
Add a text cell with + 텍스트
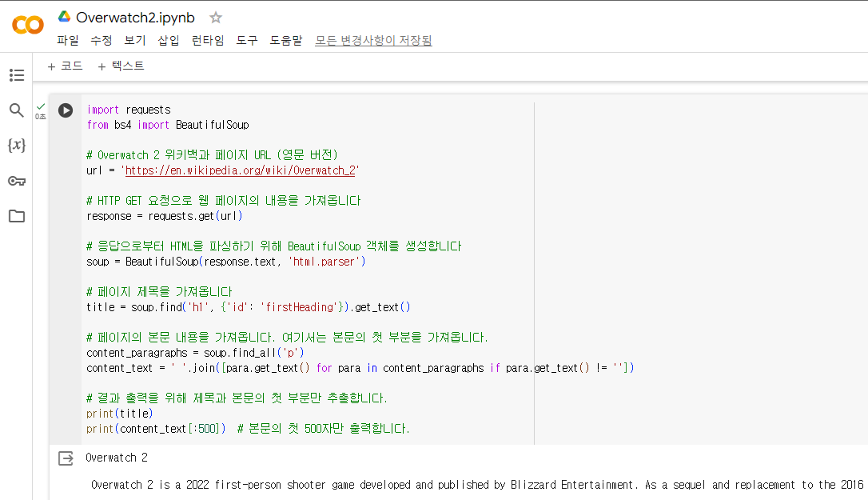(121, 66)
